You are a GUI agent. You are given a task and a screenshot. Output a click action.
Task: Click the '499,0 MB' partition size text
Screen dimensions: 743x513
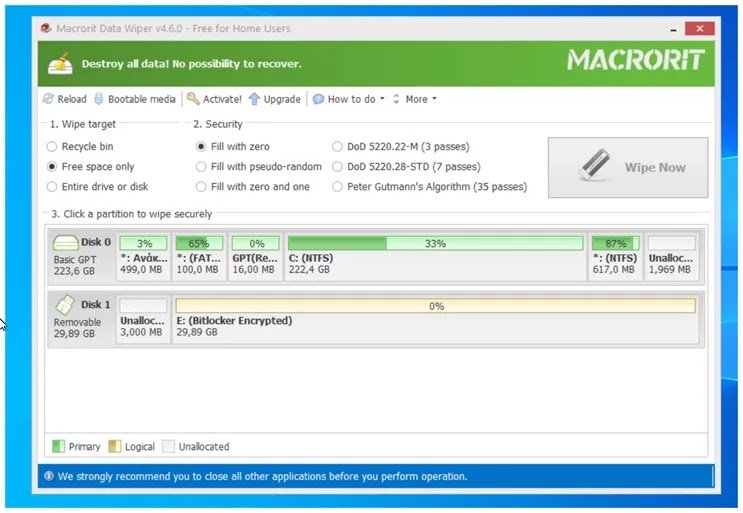(x=141, y=270)
